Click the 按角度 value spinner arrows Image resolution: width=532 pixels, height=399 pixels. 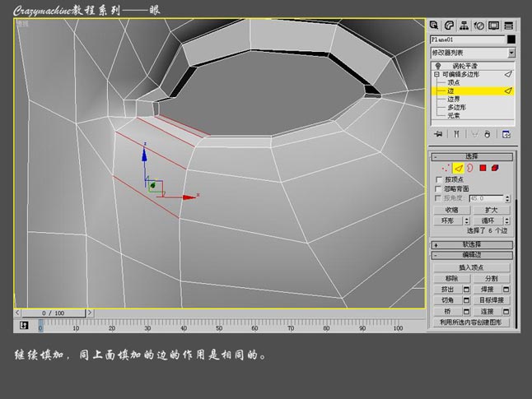pyautogui.click(x=507, y=198)
